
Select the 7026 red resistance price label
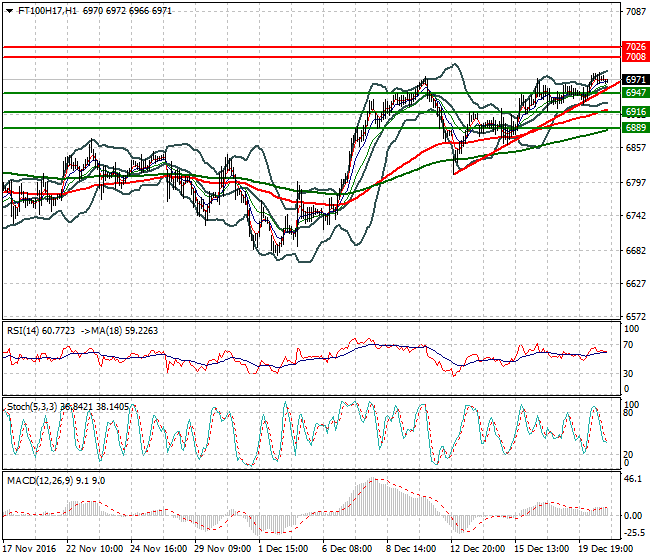click(636, 47)
